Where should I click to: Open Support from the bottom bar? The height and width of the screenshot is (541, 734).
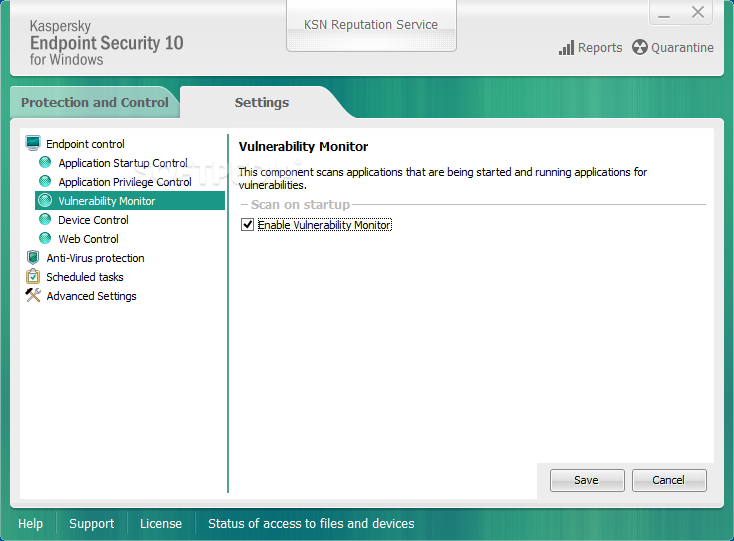click(x=91, y=523)
